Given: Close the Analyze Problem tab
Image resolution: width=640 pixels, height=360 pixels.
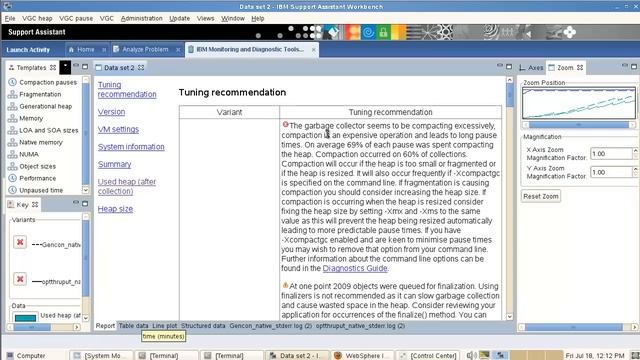Looking at the screenshot, I should coord(178,49).
